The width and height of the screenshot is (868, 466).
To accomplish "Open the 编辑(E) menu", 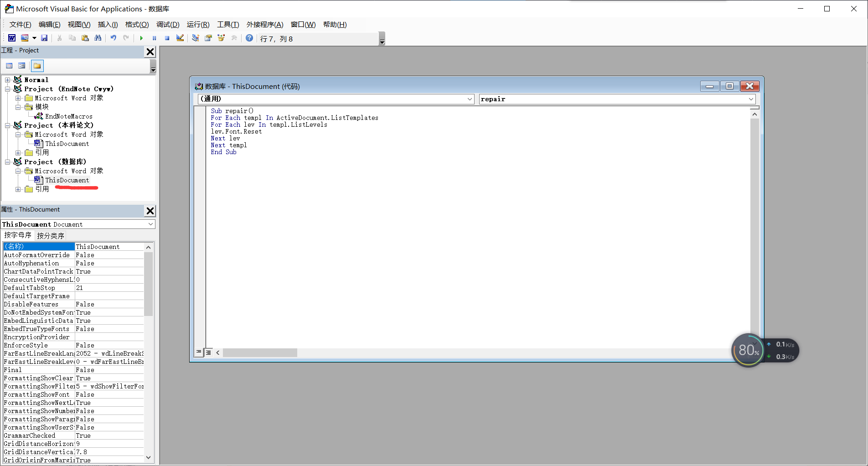I will coord(49,25).
